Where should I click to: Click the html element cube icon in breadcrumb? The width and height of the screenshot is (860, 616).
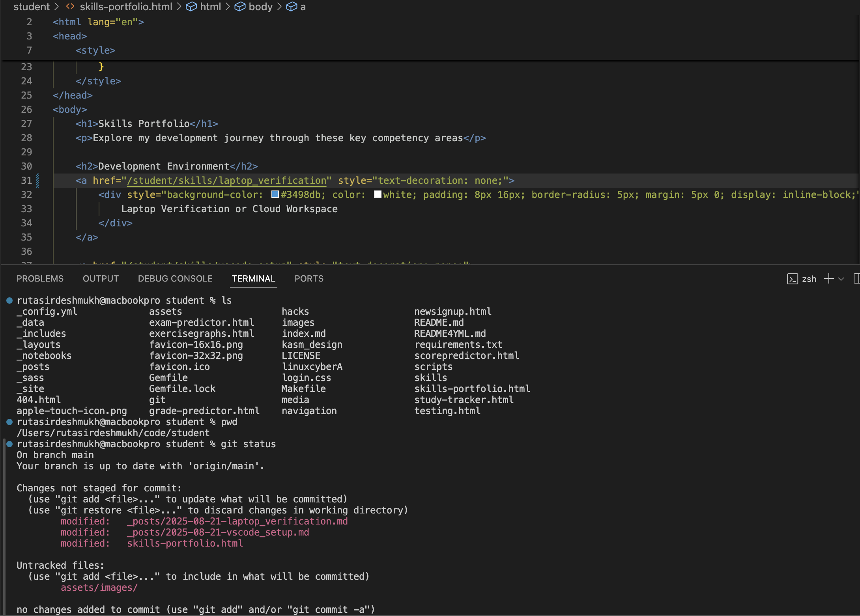(191, 7)
